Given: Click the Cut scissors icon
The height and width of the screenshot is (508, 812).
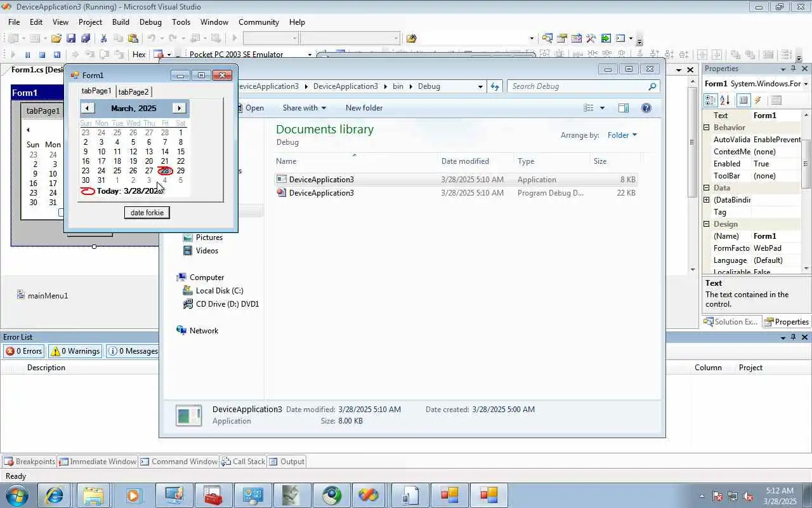Looking at the screenshot, I should click(x=103, y=38).
